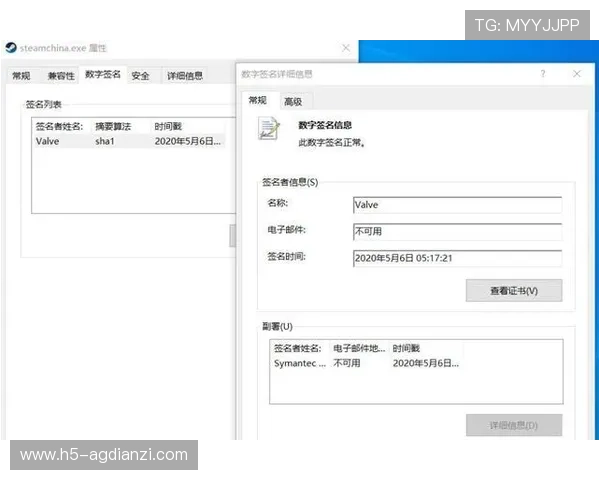Viewport: 600px width, 480px height.
Task: Click the 2020年5月6日 timestamp in signature list
Action: 188,141
